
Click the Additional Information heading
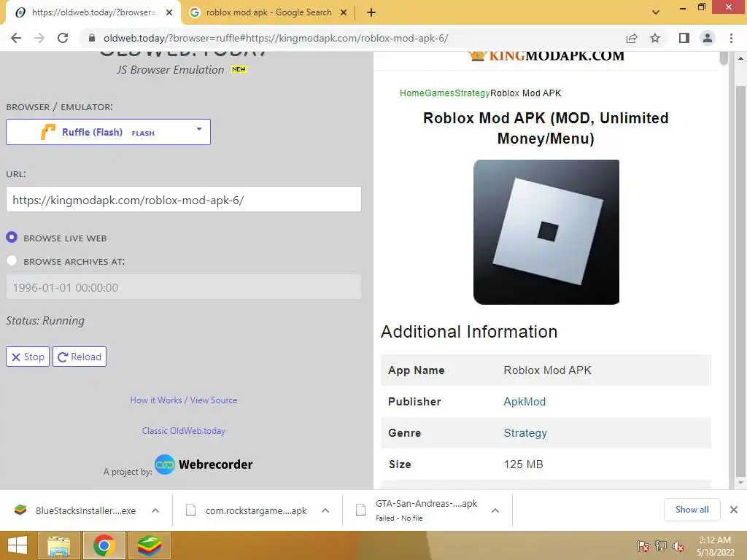pos(469,332)
